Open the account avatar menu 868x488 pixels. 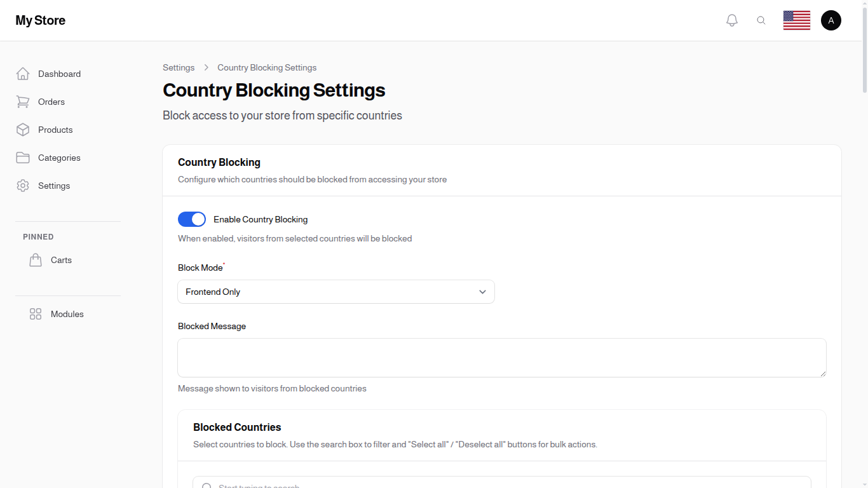point(831,20)
